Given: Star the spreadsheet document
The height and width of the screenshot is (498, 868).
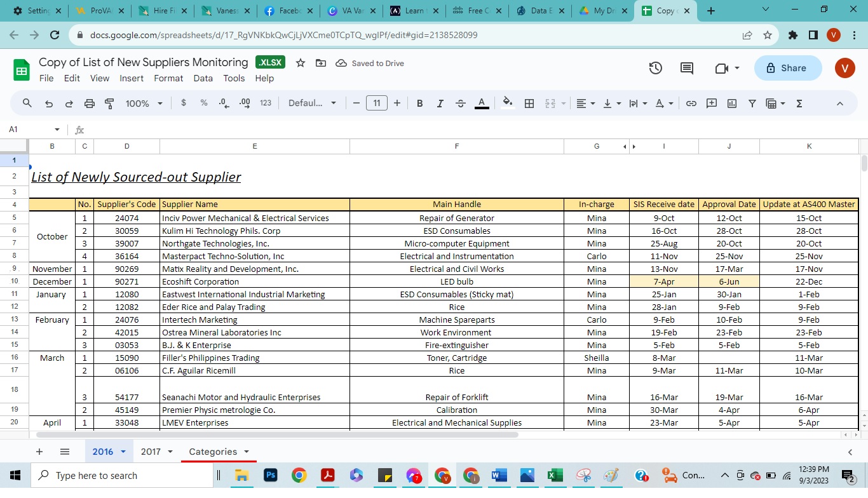Looking at the screenshot, I should (x=301, y=63).
